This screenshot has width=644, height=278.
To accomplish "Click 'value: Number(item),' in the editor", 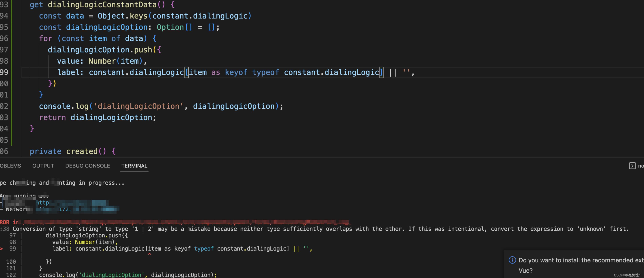I will 102,61.
